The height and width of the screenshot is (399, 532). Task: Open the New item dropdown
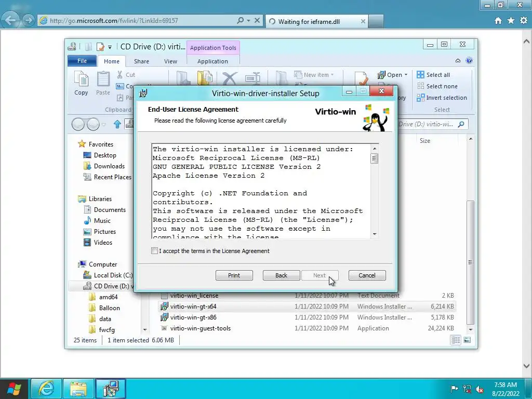pos(314,75)
